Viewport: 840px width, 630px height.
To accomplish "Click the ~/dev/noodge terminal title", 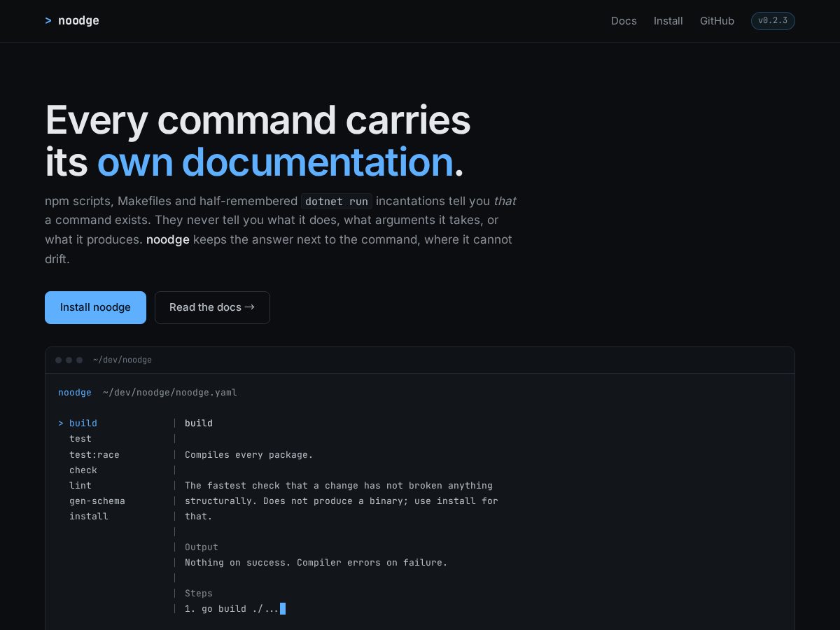I will [122, 360].
